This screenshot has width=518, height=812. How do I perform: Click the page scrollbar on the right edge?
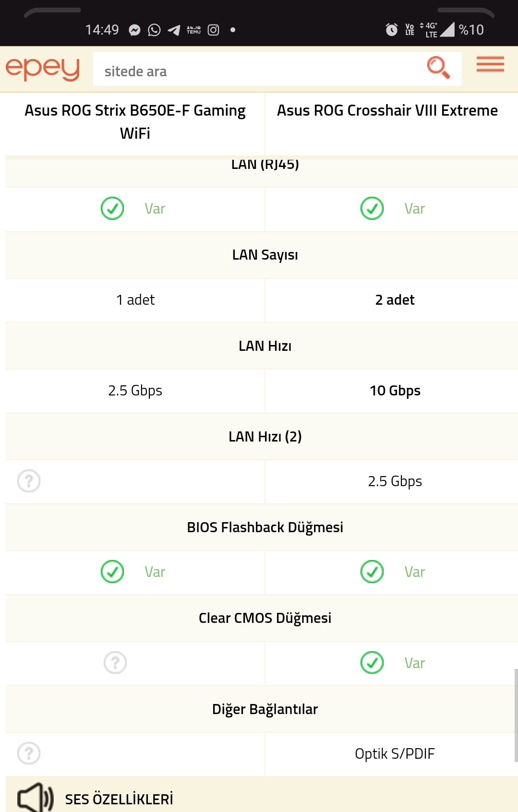[x=516, y=715]
